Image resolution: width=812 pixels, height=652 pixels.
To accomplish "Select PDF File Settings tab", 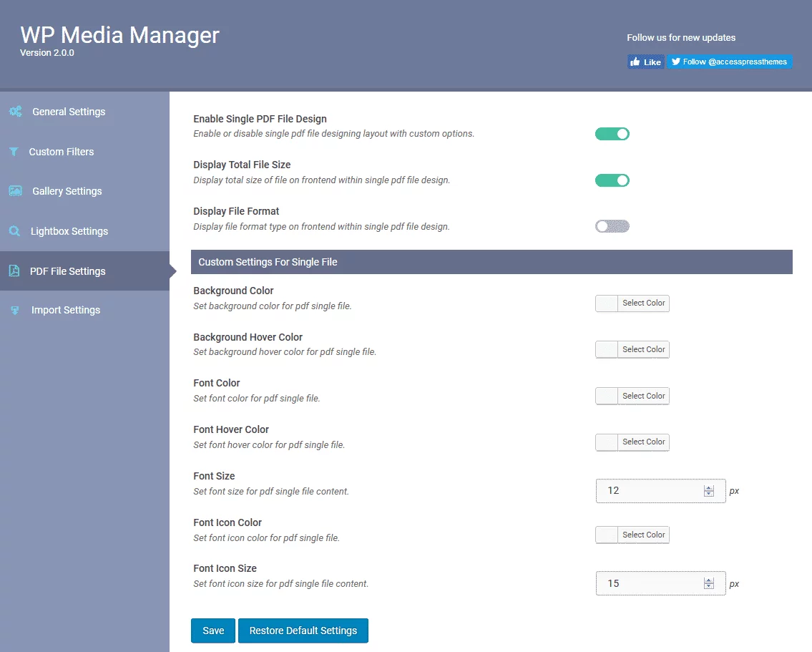I will (x=85, y=271).
